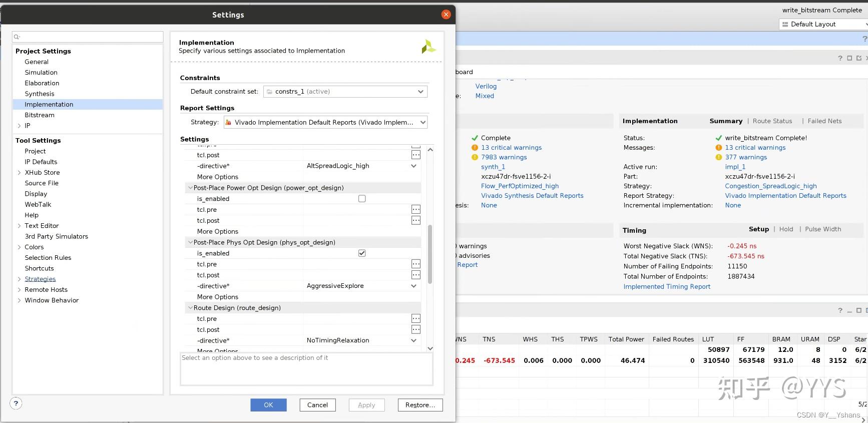Open AltSpreadLogic_high directive dropdown
This screenshot has width=868, height=423.
click(x=414, y=166)
